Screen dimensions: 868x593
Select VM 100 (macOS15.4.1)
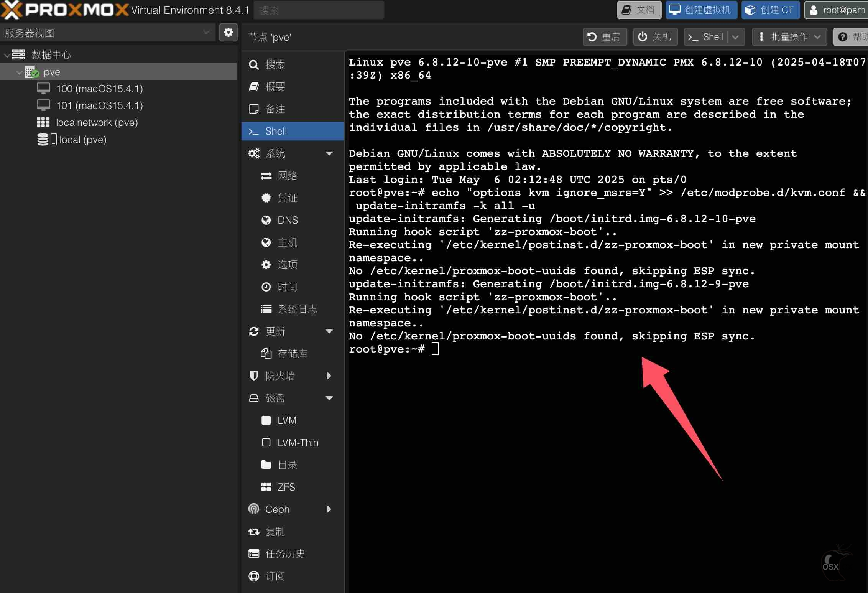(x=99, y=89)
